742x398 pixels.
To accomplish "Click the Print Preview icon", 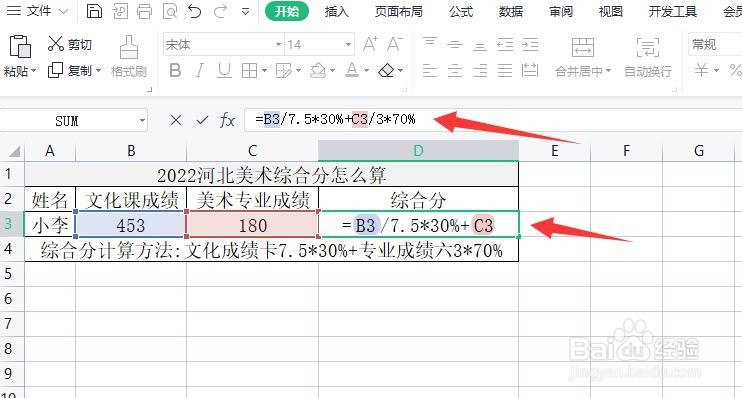I will [169, 11].
